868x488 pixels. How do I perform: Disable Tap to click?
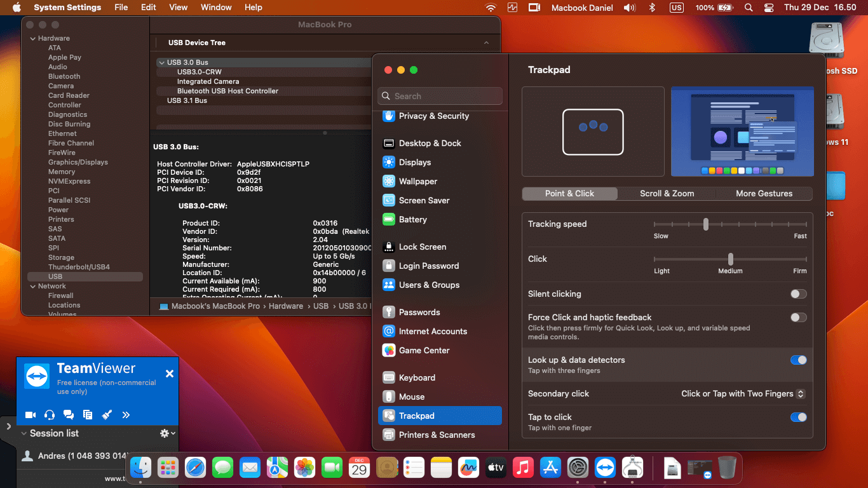tap(798, 417)
